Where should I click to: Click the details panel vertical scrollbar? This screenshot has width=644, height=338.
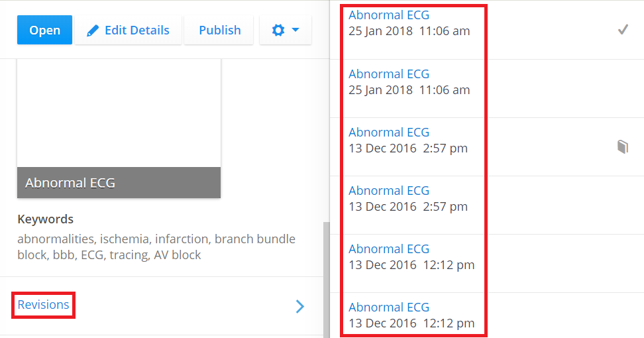click(x=325, y=278)
